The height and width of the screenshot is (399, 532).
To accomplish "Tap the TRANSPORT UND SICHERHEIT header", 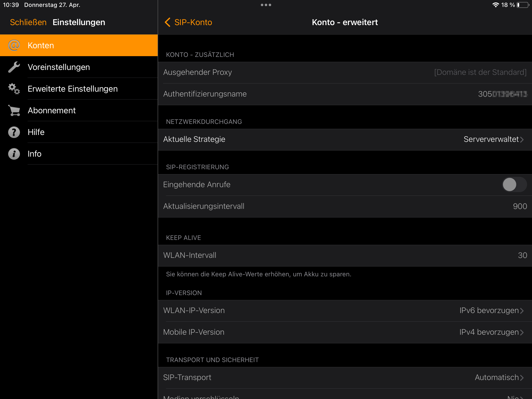I will [212, 360].
